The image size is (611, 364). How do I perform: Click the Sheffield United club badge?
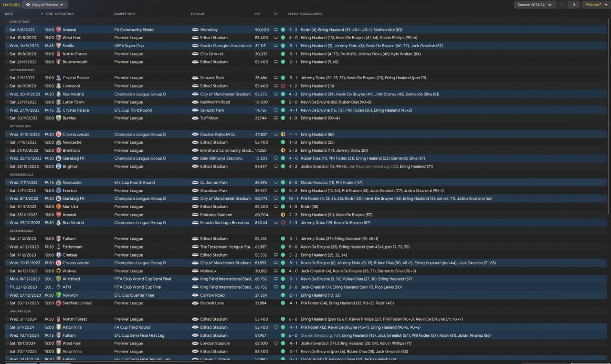click(58, 303)
